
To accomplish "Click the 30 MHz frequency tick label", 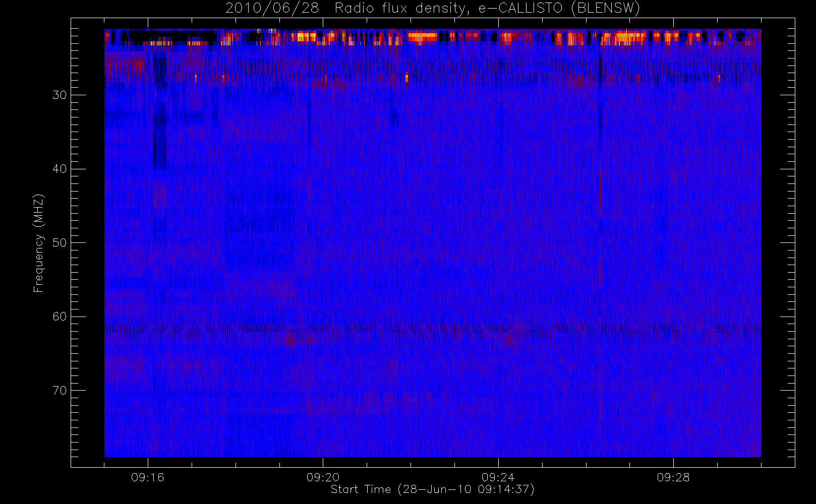I will (60, 95).
